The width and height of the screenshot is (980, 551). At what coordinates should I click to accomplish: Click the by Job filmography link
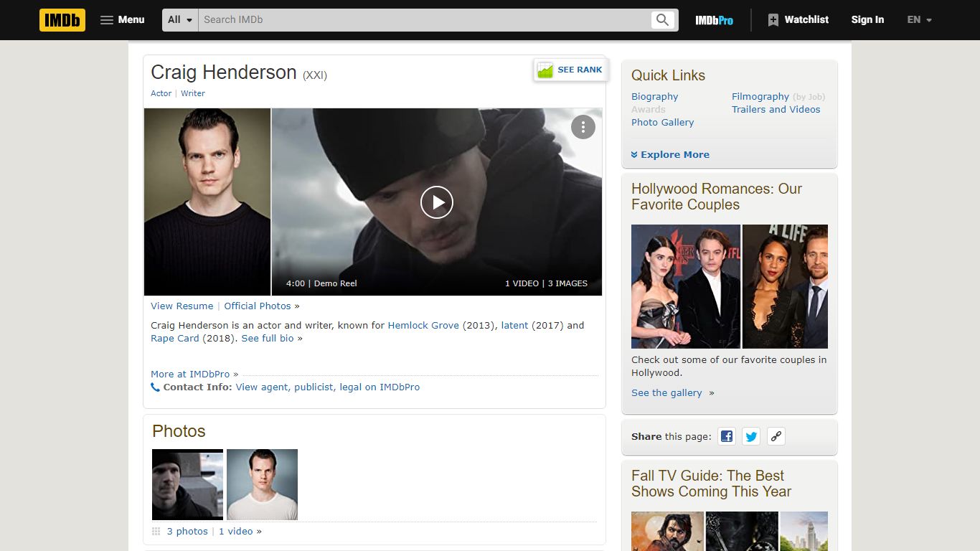pos(809,97)
